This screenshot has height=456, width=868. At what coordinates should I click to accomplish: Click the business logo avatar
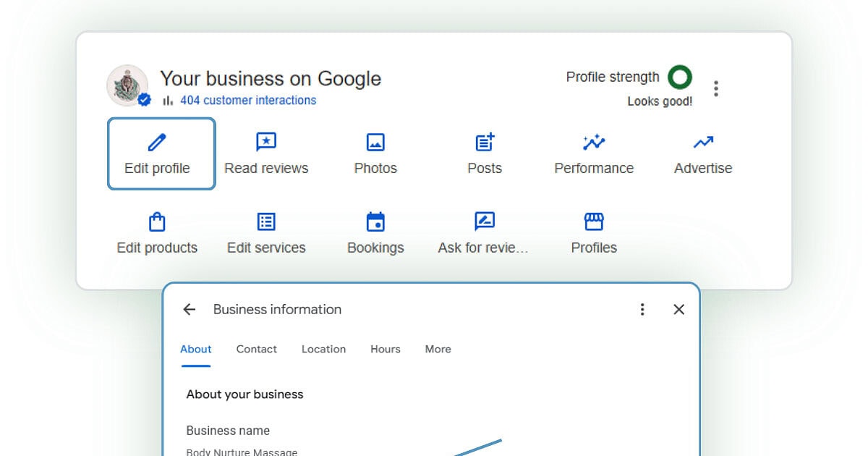pos(127,85)
